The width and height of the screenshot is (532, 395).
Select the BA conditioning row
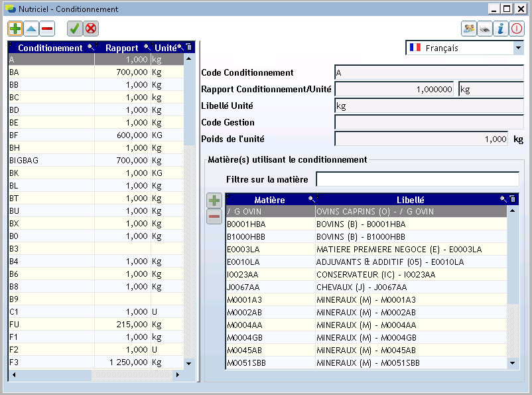tap(96, 72)
